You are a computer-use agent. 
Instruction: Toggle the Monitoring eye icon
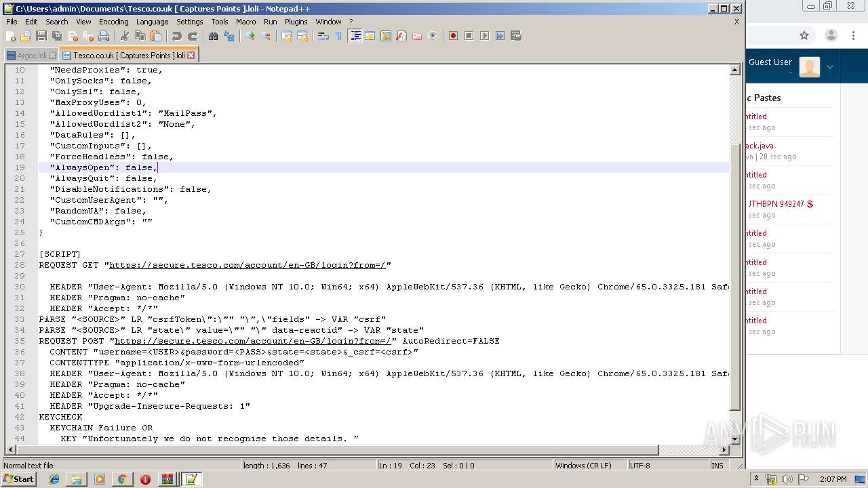433,36
